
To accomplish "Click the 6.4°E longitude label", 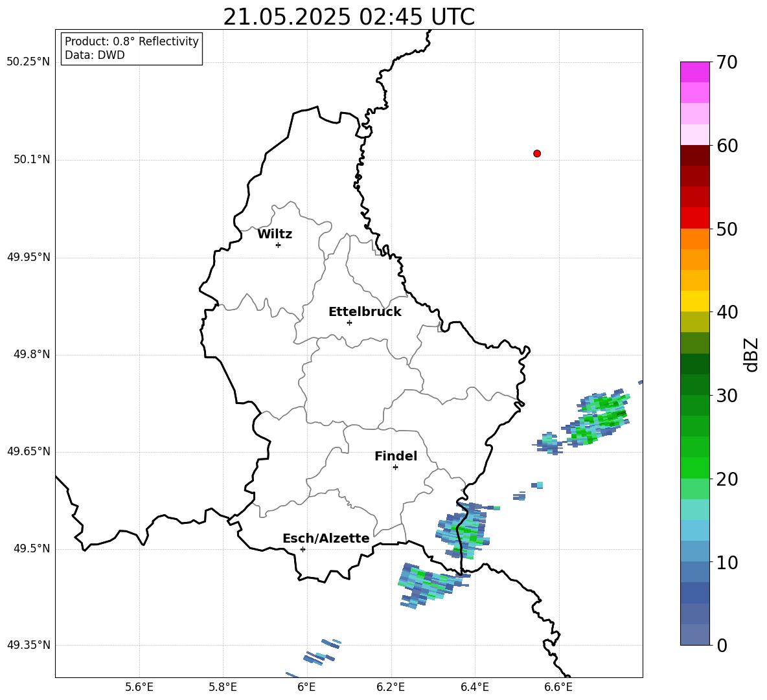I will (x=474, y=687).
